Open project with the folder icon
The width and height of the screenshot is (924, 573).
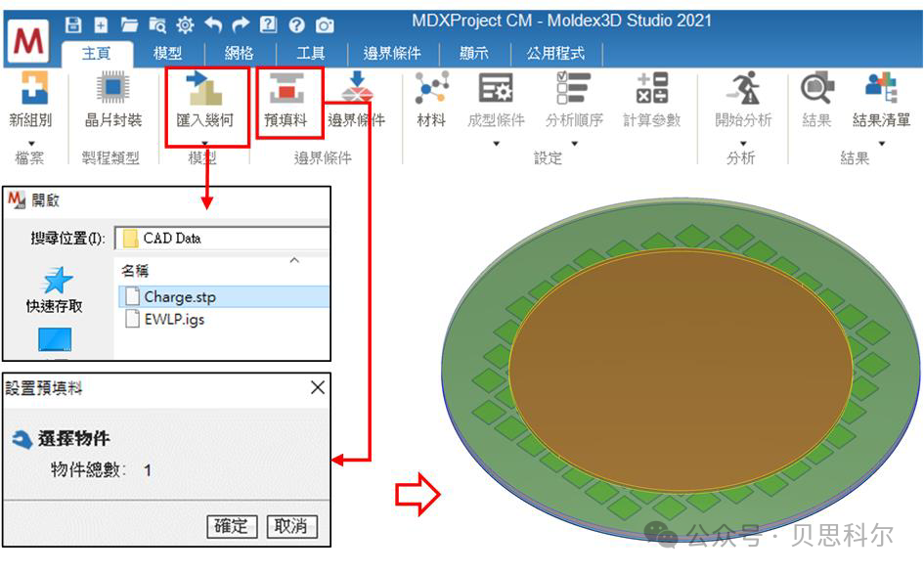tap(129, 24)
